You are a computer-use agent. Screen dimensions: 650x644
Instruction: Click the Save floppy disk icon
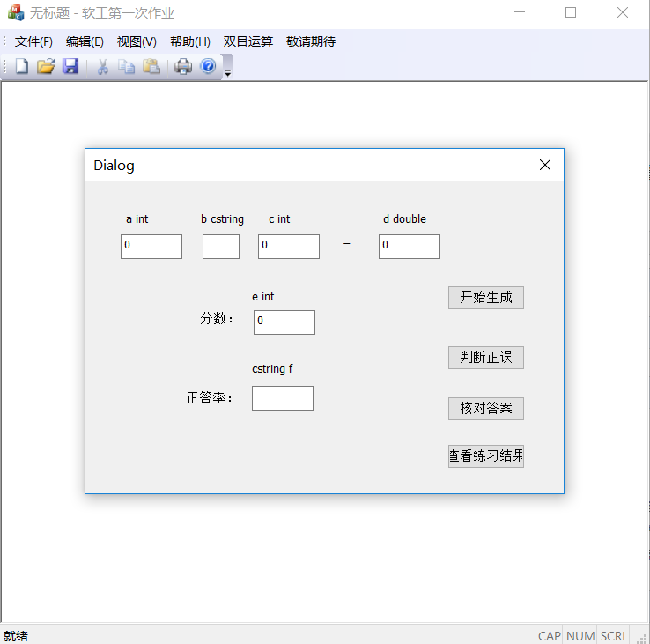tap(70, 66)
